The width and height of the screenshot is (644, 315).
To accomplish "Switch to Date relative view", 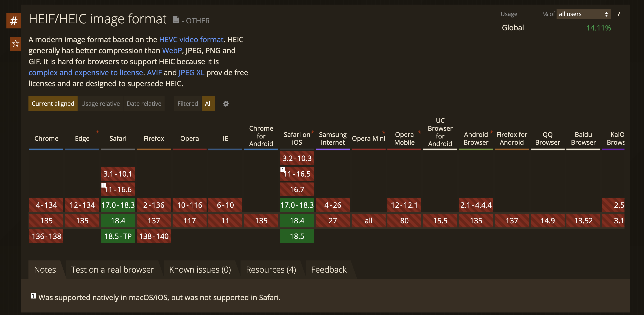I will [144, 104].
